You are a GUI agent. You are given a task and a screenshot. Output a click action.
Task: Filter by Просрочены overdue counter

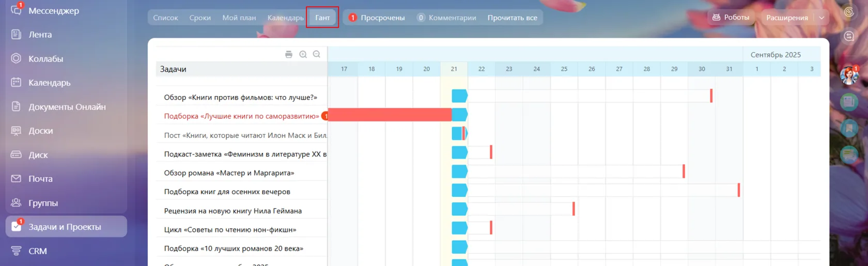click(377, 18)
